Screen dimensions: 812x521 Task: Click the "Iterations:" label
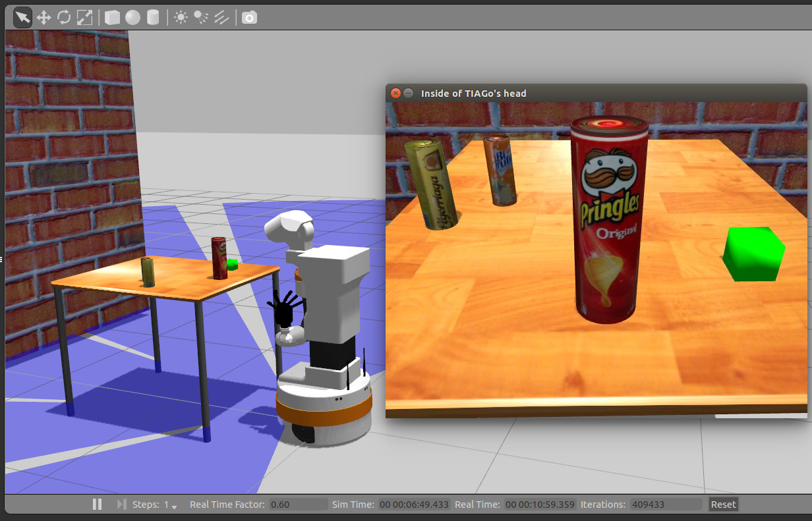(603, 505)
